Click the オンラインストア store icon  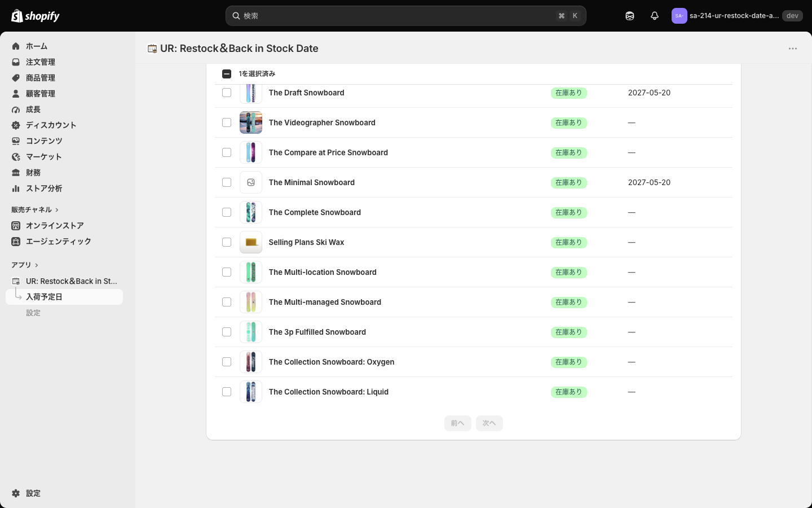click(x=16, y=226)
